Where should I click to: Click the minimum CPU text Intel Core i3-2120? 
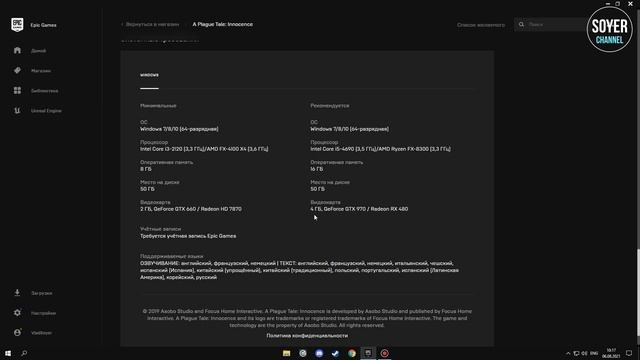[204, 149]
